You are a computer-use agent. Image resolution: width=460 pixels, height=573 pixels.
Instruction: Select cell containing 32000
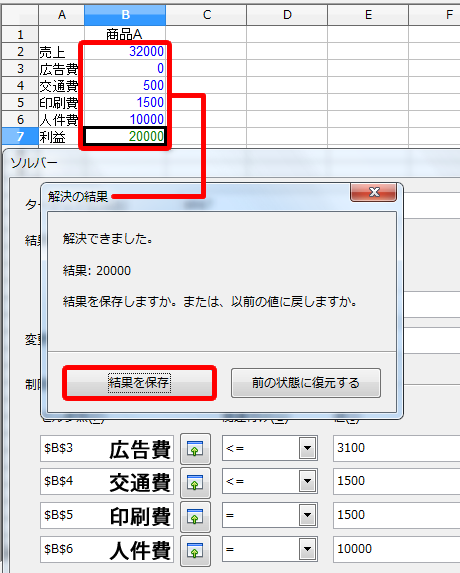125,52
